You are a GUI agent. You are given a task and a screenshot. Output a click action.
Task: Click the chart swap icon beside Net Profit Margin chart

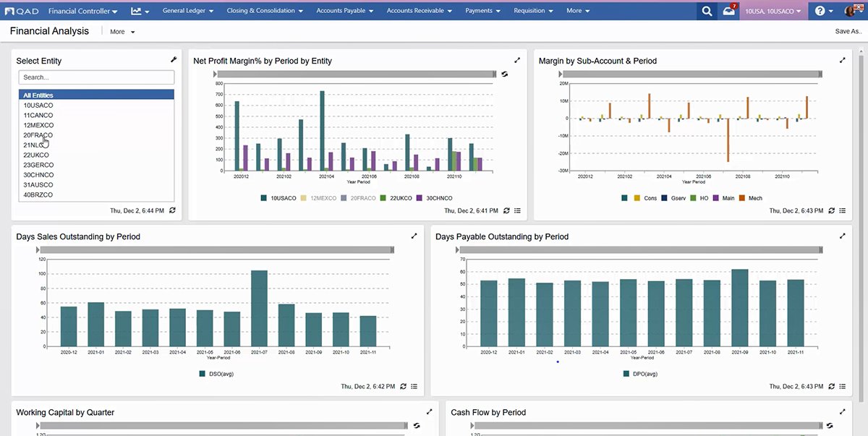click(504, 74)
